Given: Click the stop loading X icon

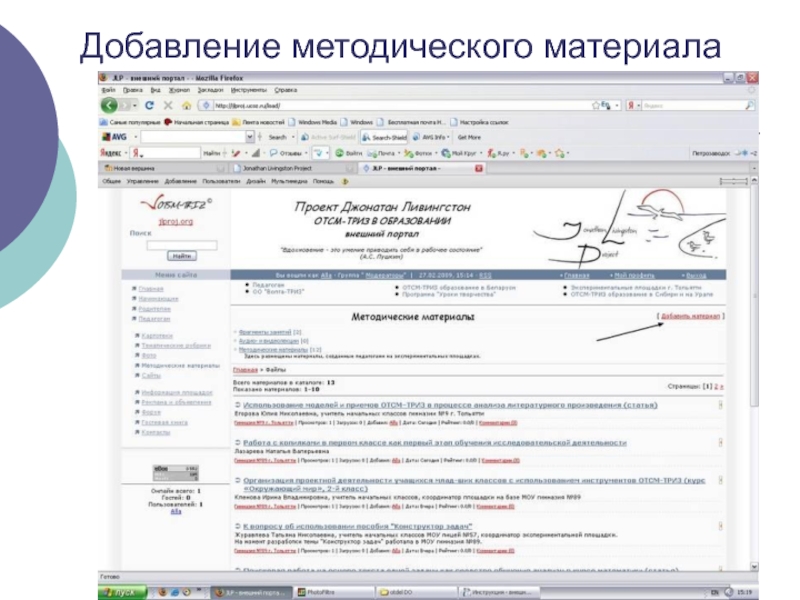Looking at the screenshot, I should (168, 106).
